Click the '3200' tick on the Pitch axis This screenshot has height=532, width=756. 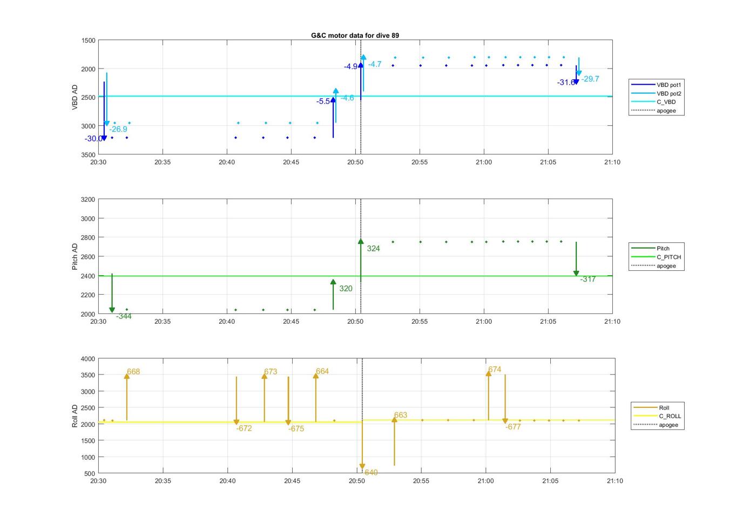[89, 200]
